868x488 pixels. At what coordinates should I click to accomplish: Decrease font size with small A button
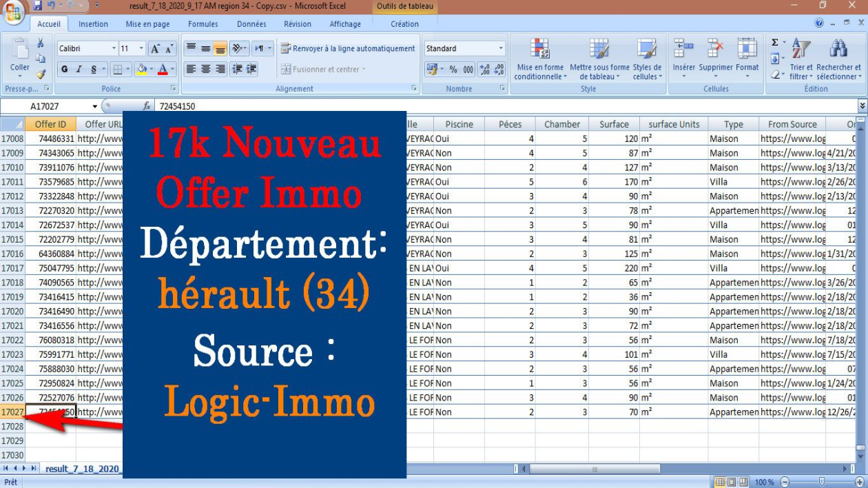pos(169,49)
